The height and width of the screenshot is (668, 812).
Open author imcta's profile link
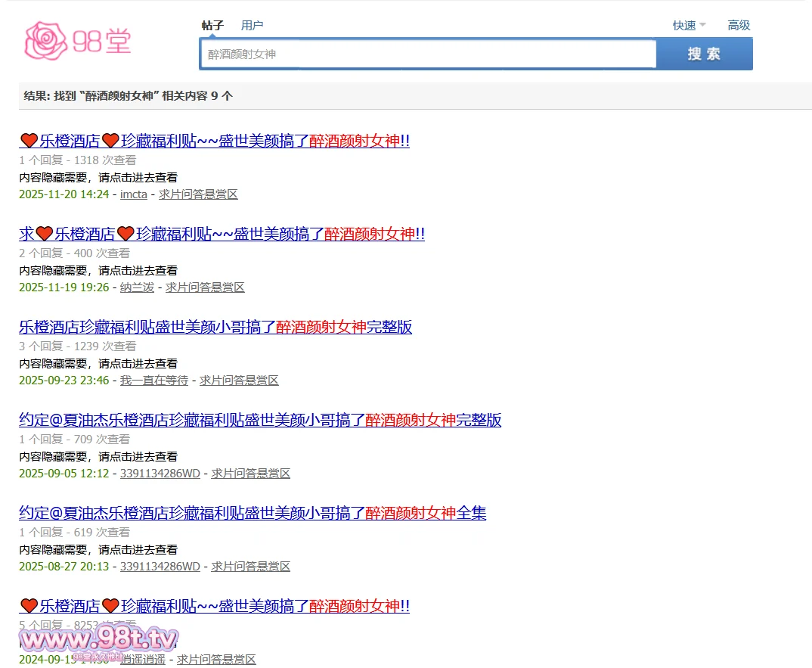click(134, 194)
